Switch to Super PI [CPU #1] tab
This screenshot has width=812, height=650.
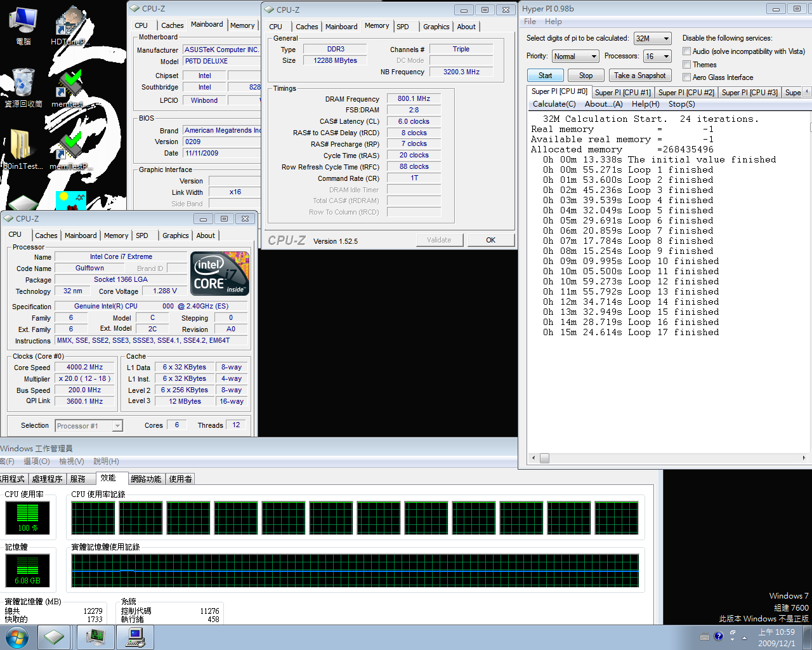tap(622, 93)
